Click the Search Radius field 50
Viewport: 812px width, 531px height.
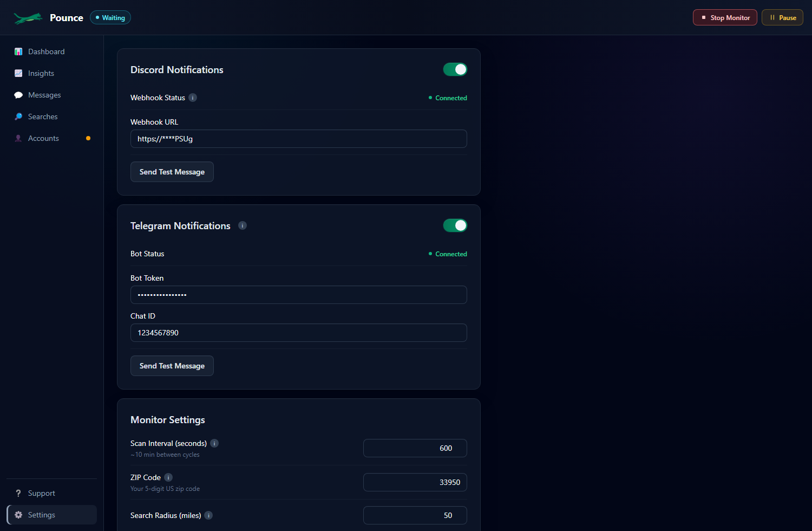click(x=415, y=515)
